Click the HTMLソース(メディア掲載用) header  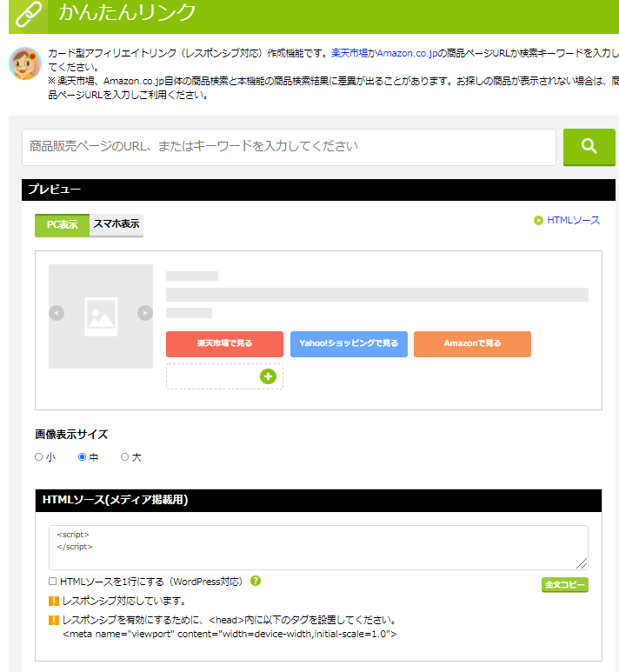(318, 500)
